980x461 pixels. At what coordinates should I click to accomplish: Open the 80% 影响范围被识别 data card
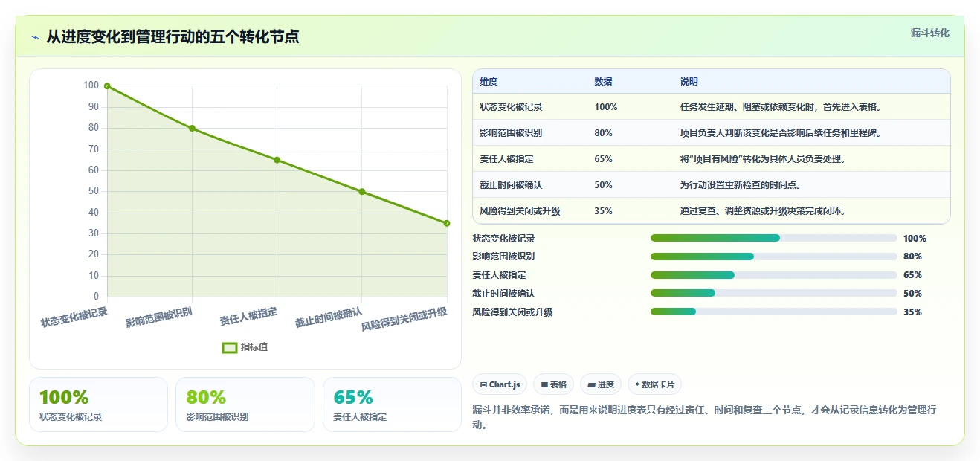coord(245,404)
